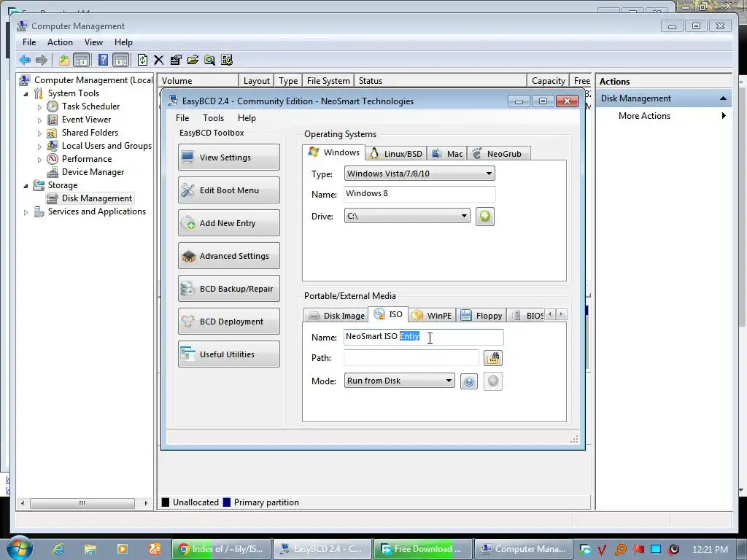Expand the Task Scheduler tree node
The height and width of the screenshot is (560, 747).
coord(39,107)
